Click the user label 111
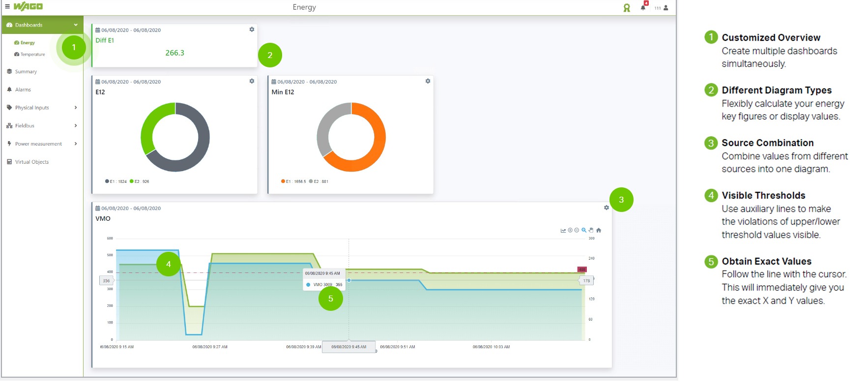868x388 pixels. pos(658,8)
